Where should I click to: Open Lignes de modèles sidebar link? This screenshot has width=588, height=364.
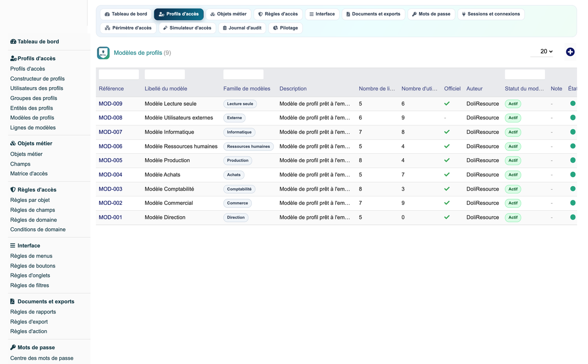coord(33,128)
